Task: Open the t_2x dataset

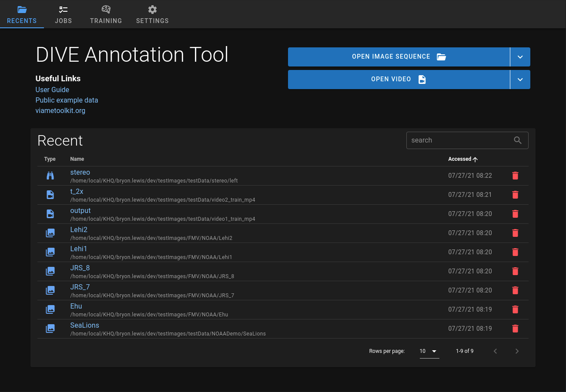Action: (77, 192)
